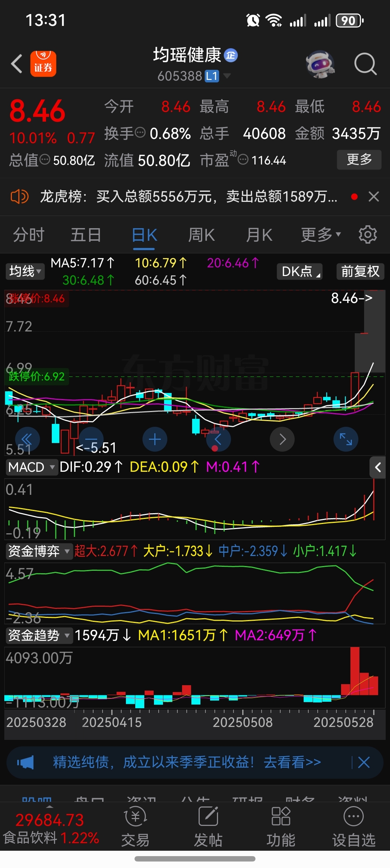Viewport: 390px width, 868px height.
Task: Open 精选纯债 promotion link
Action: point(187,762)
